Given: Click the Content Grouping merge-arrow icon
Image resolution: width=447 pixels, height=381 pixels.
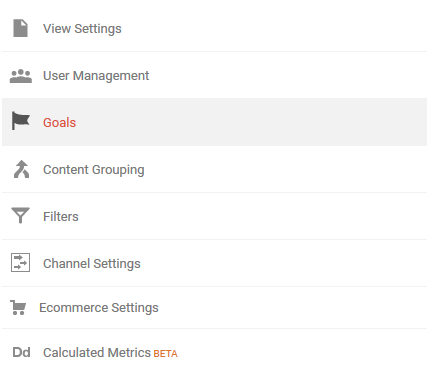Looking at the screenshot, I should pos(21,169).
